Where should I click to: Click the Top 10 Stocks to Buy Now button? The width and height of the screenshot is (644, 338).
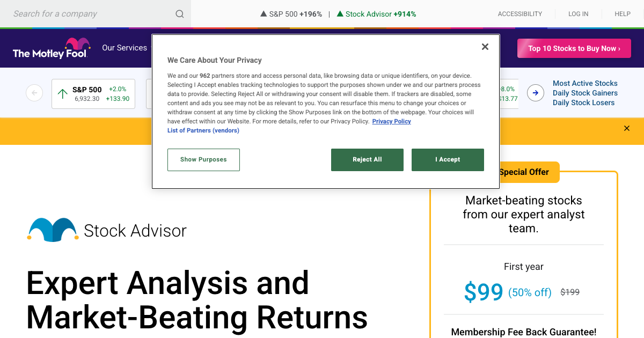coord(574,48)
